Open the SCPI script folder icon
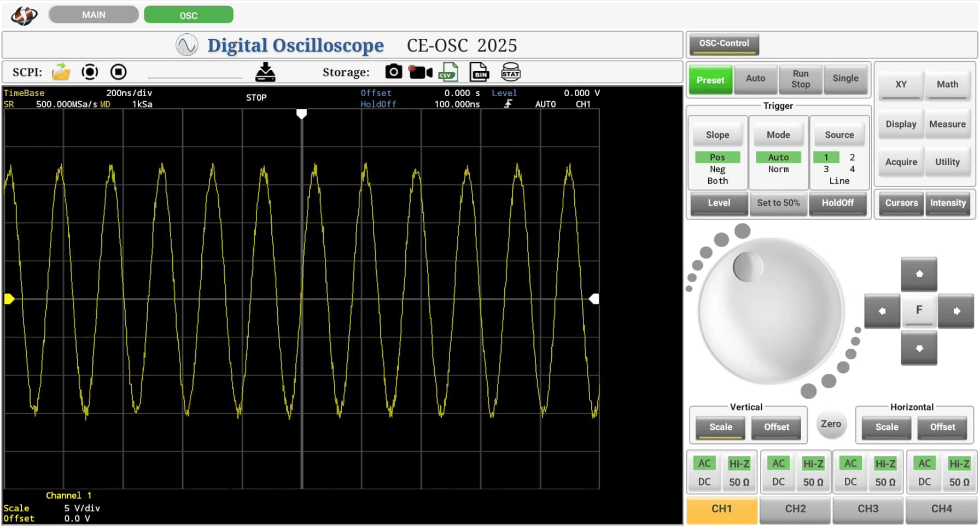Viewport: 980px width, 527px height. (x=61, y=72)
